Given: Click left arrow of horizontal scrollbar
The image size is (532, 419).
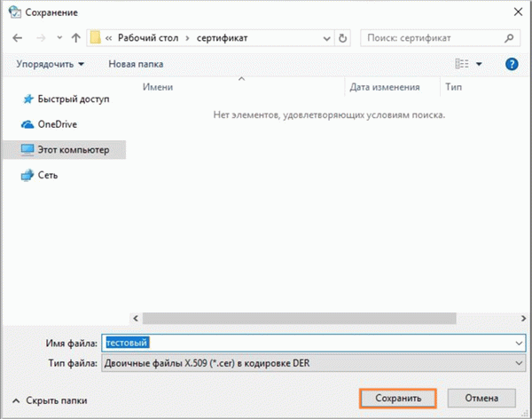Looking at the screenshot, I should 136,319.
